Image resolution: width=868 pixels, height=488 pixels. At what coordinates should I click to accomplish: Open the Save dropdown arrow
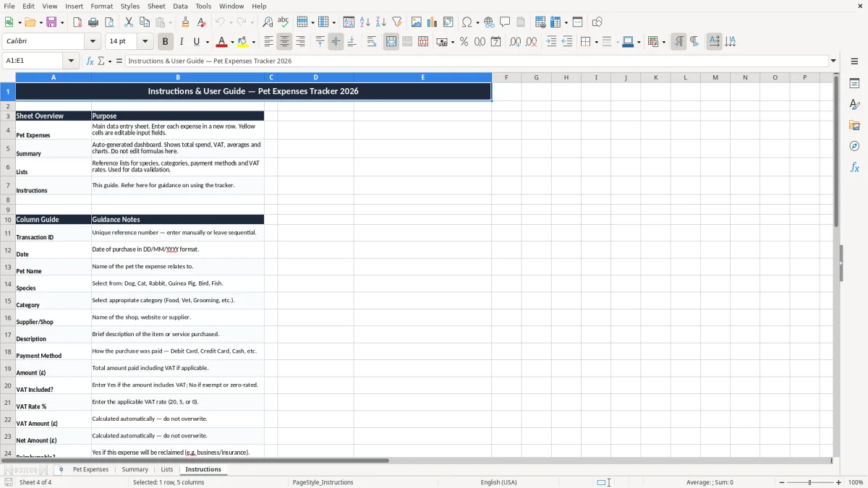[61, 23]
